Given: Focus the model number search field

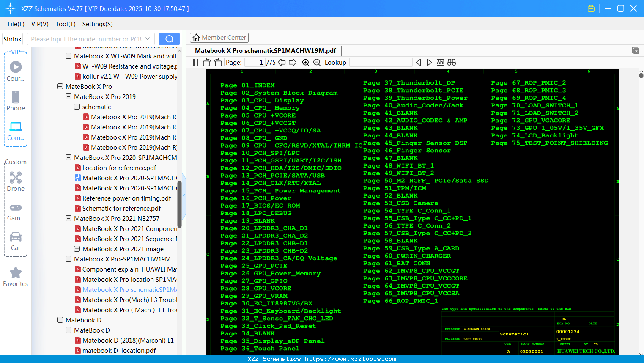Looking at the screenshot, I should [86, 39].
